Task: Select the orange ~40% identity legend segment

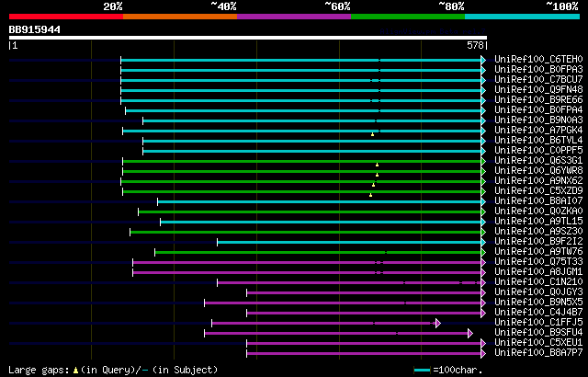Action: click(x=180, y=17)
